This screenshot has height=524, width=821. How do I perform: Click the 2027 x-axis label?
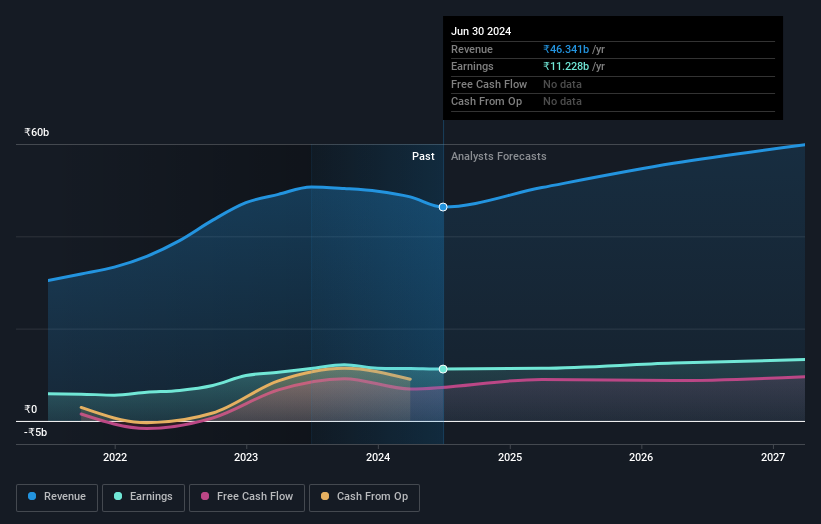coord(773,457)
